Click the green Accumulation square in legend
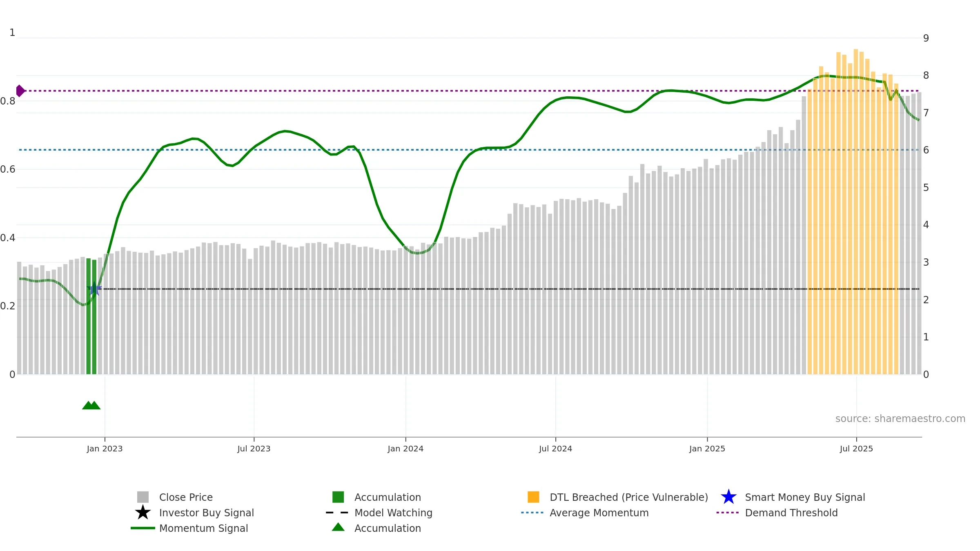This screenshot has height=551, width=980. [x=338, y=497]
